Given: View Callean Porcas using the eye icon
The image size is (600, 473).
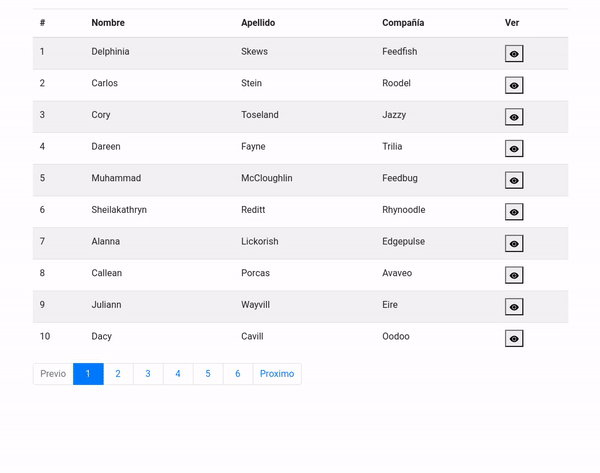Looking at the screenshot, I should click(514, 275).
